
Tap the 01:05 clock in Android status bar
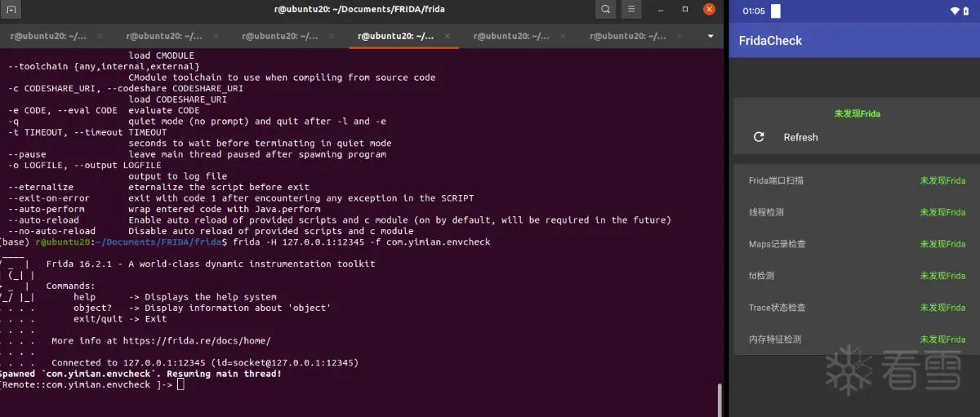click(754, 11)
